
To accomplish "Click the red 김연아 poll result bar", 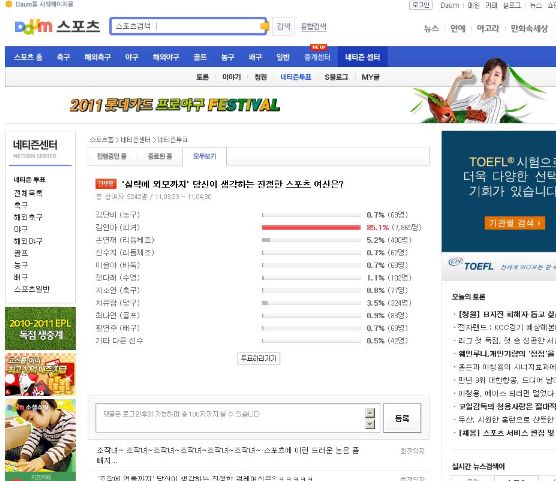I will click(311, 227).
